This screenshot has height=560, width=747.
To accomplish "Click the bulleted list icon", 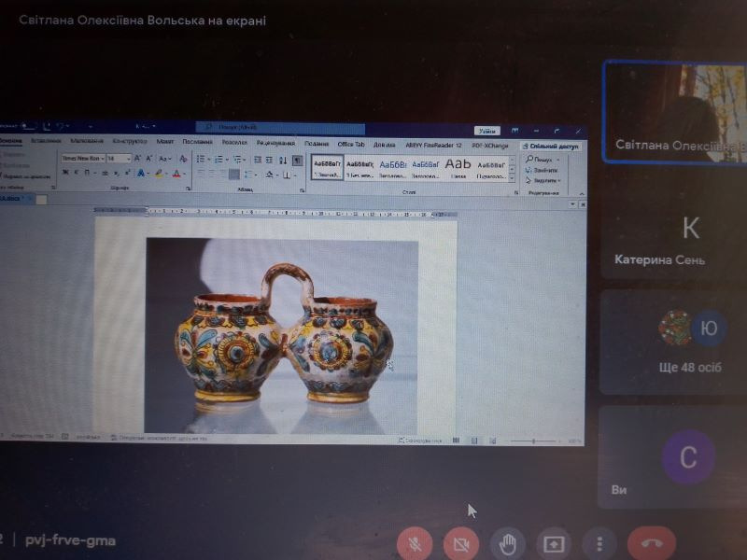I will pyautogui.click(x=201, y=159).
